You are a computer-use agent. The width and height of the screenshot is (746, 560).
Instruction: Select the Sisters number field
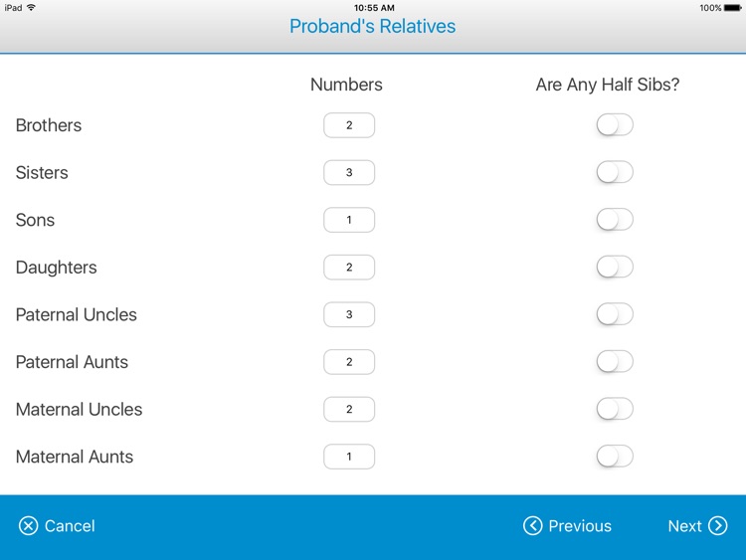coord(349,172)
